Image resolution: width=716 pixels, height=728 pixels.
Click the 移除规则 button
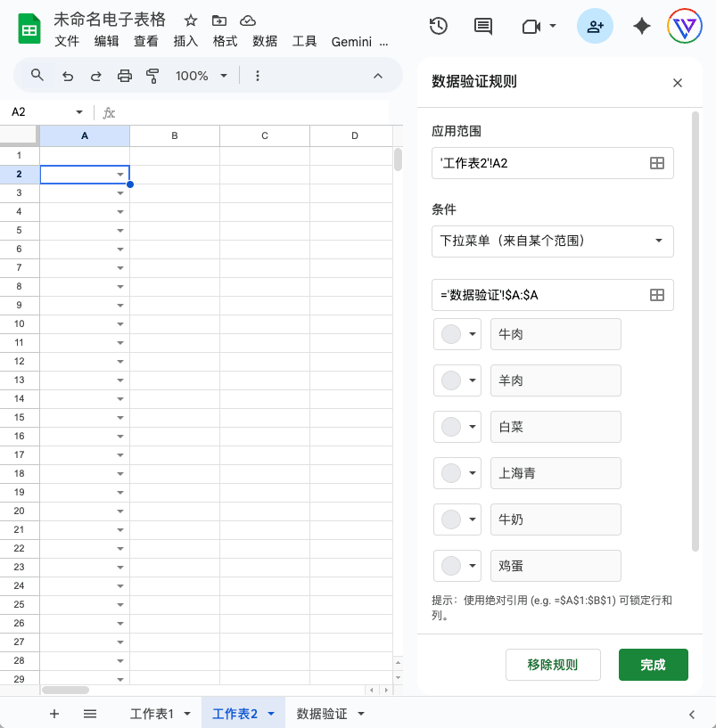pos(552,665)
